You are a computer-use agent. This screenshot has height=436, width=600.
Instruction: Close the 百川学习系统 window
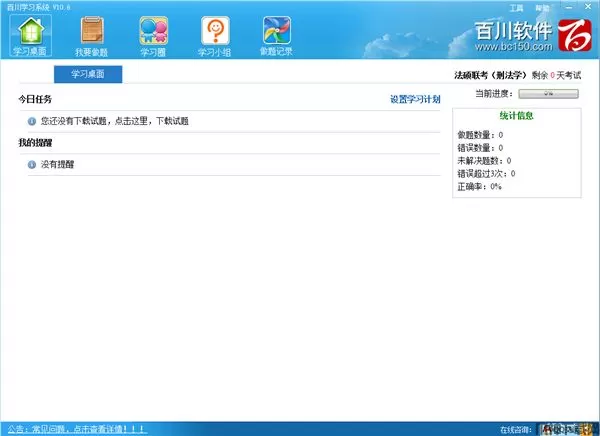590,6
